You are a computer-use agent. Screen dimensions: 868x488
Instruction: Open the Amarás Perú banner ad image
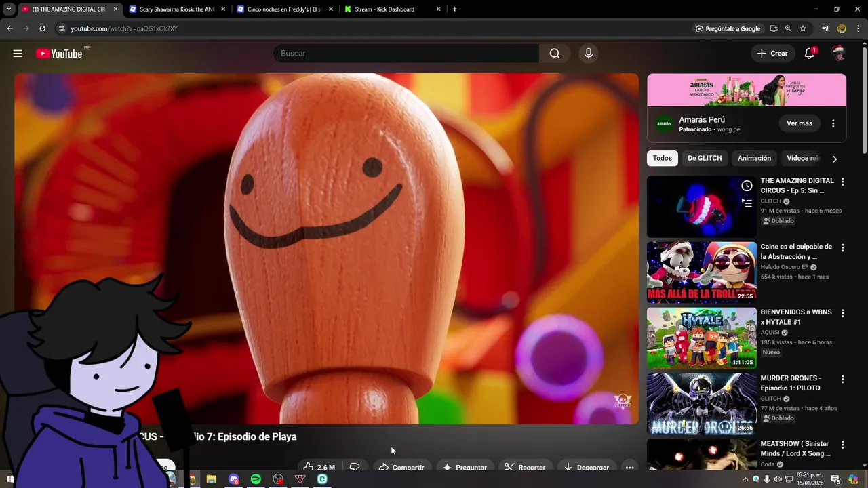pyautogui.click(x=747, y=89)
